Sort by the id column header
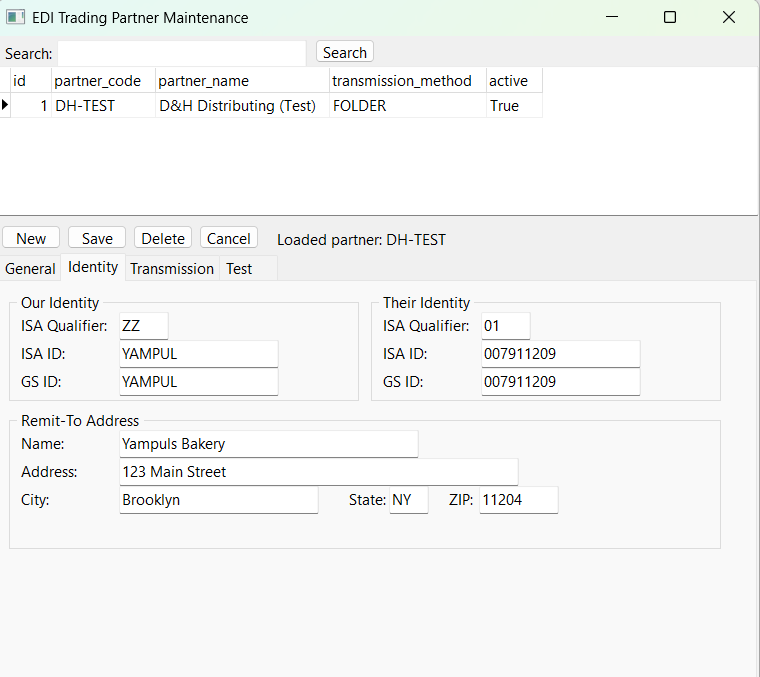This screenshot has width=760, height=677. point(31,80)
